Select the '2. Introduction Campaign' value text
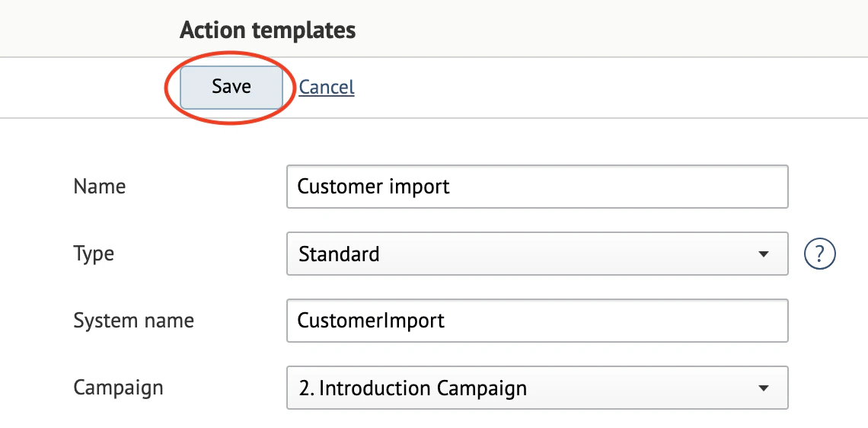The image size is (868, 428). [413, 388]
